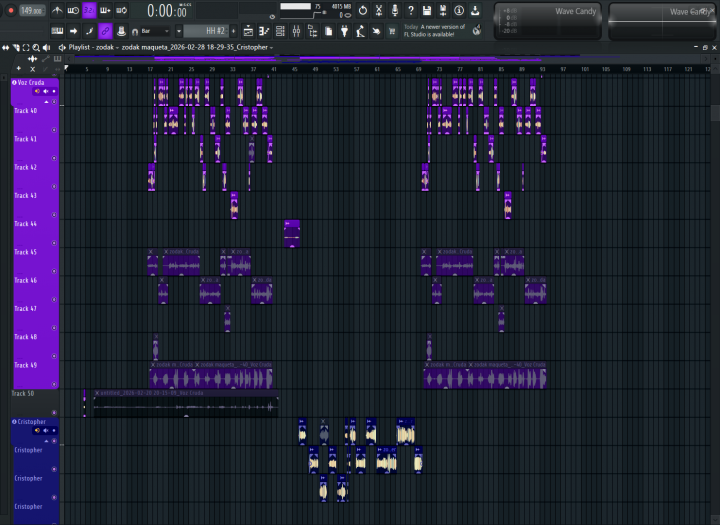Image resolution: width=720 pixels, height=525 pixels.
Task: Toggle the metronome icon
Action: [57, 10]
